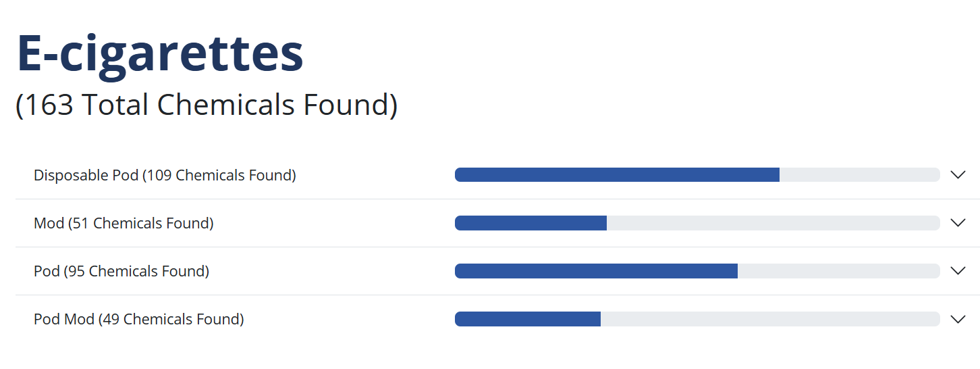Image resolution: width=980 pixels, height=369 pixels.
Task: Click the 'Disposable Pod' category name
Action: [86, 176]
